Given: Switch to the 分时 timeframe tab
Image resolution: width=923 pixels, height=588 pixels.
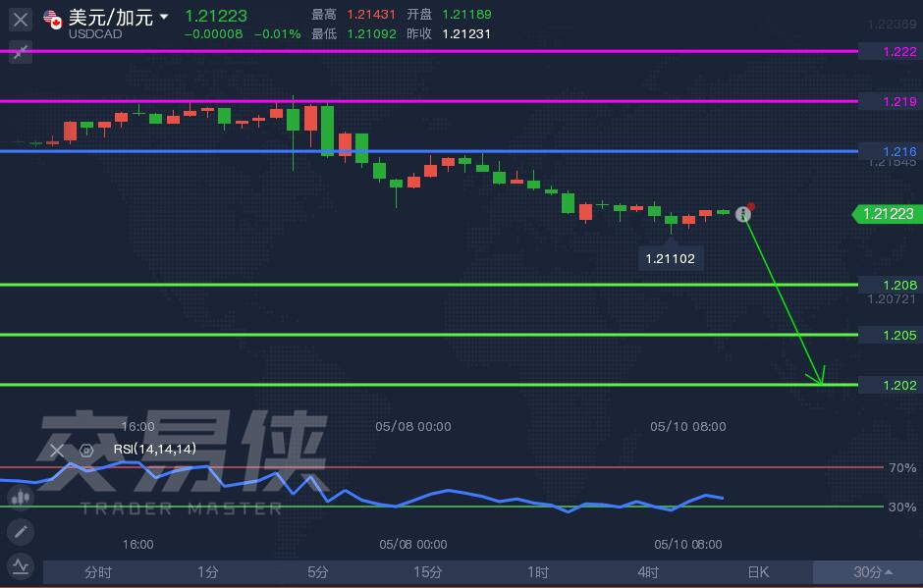Looking at the screenshot, I should coord(98,572).
